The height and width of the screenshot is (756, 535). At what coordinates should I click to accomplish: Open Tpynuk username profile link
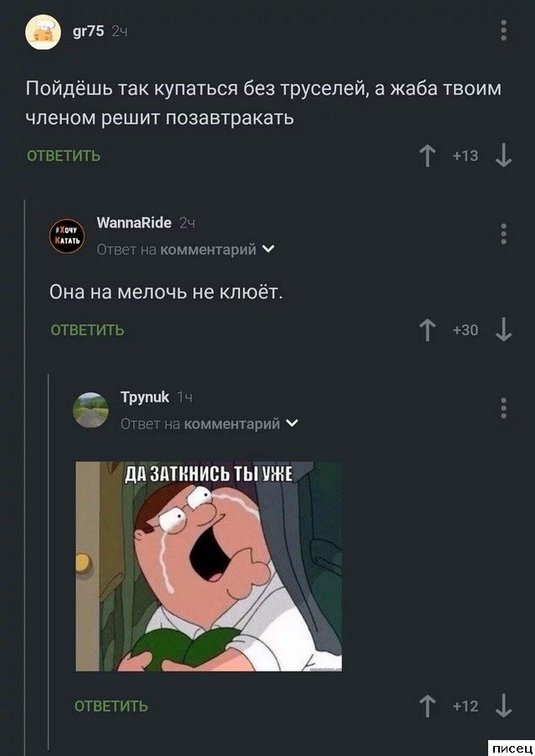145,397
